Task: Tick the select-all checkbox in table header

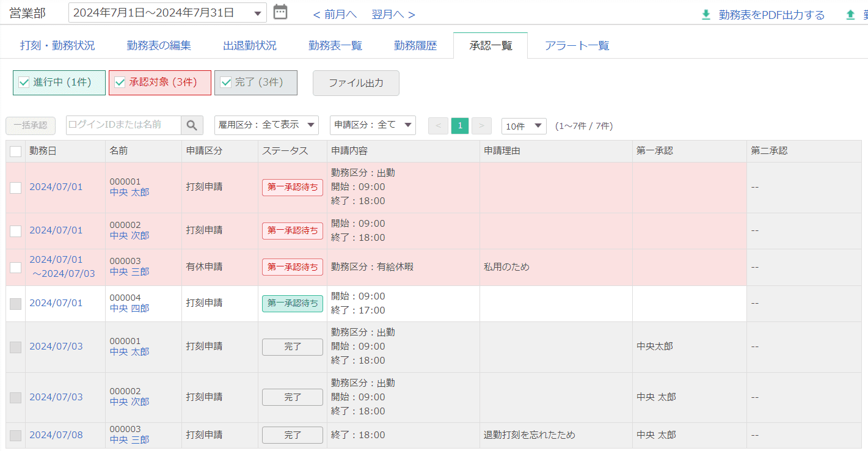Action: [16, 151]
